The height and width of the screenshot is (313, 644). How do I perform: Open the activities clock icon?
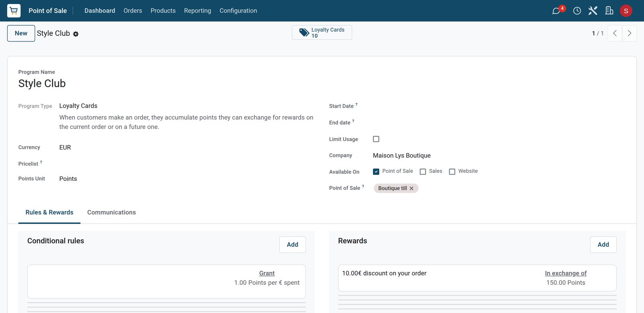pyautogui.click(x=577, y=11)
